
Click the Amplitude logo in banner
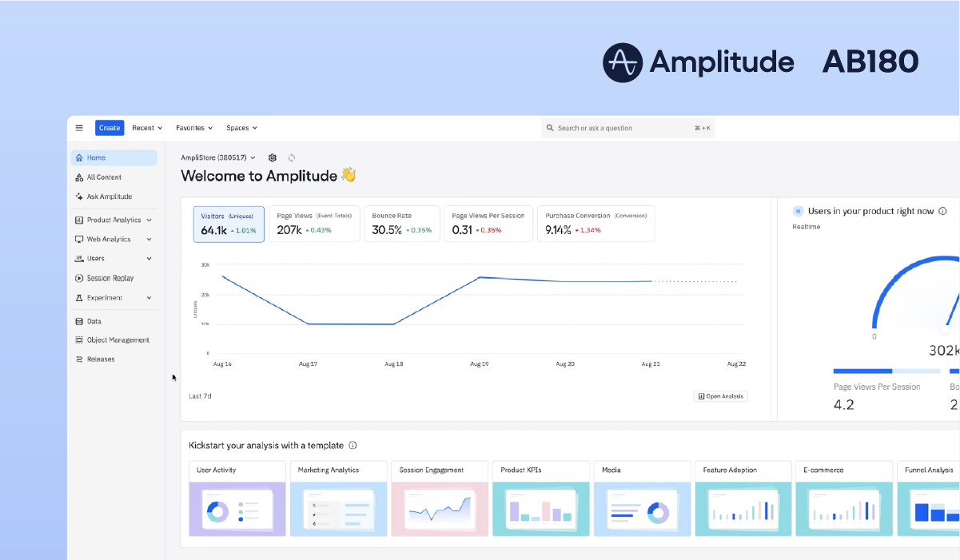[x=698, y=62]
